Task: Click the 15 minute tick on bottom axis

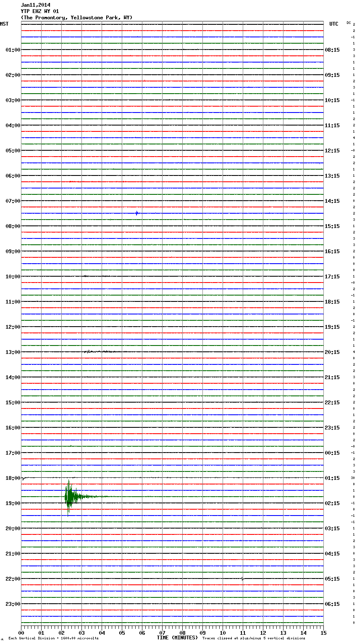Action: [323, 633]
